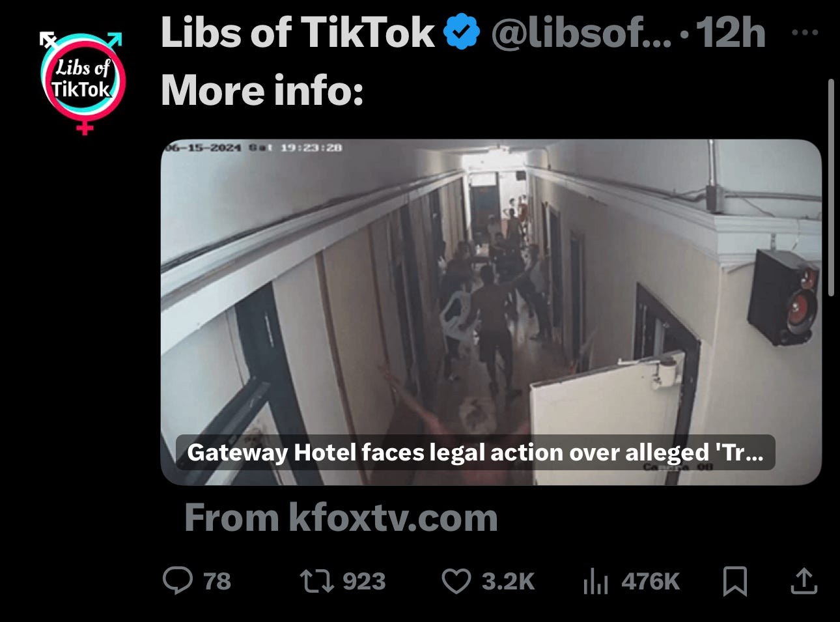The image size is (840, 622).
Task: Like the tweet with the heart icon
Action: [x=456, y=581]
